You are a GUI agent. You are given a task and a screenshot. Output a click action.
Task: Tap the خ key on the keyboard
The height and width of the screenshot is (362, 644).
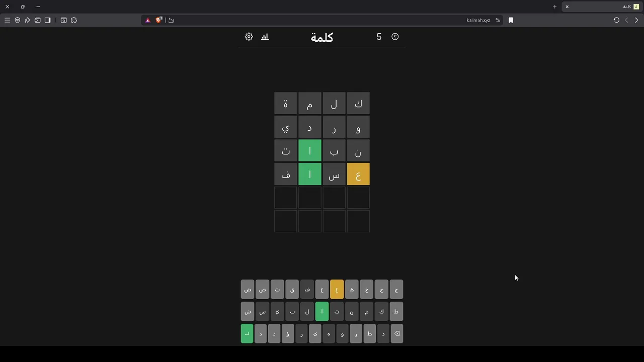coord(367,290)
